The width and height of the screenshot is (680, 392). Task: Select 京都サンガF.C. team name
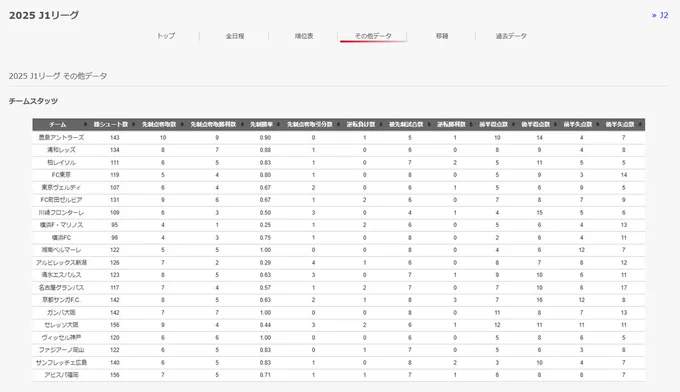[x=61, y=300]
